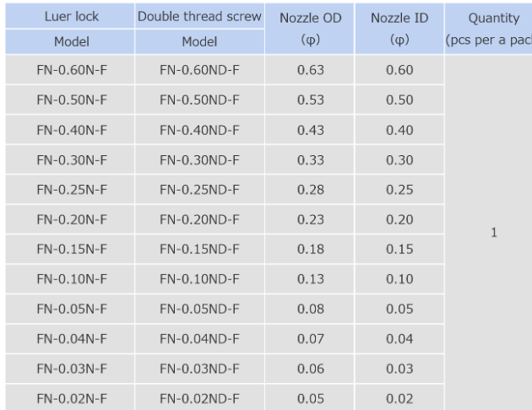Image resolution: width=532 pixels, height=410 pixels.
Task: Click the FN-0.30ND-F model entry
Action: coord(200,159)
